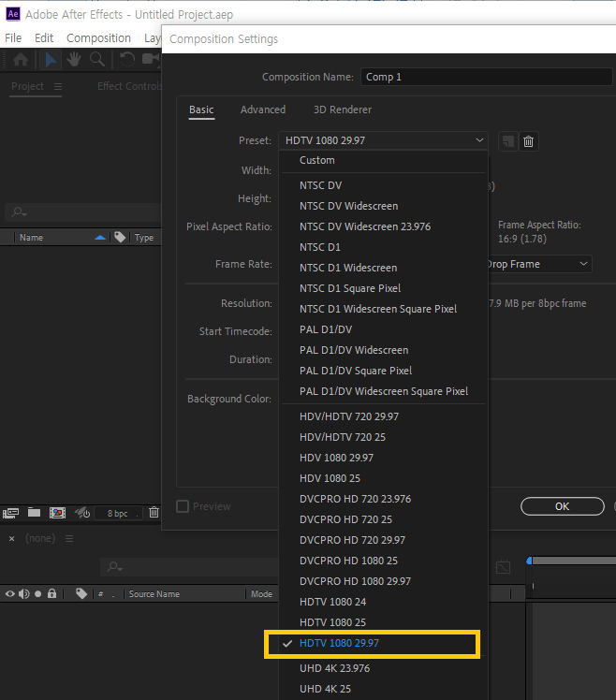
Task: Toggle the solo dot column switch
Action: (38, 594)
